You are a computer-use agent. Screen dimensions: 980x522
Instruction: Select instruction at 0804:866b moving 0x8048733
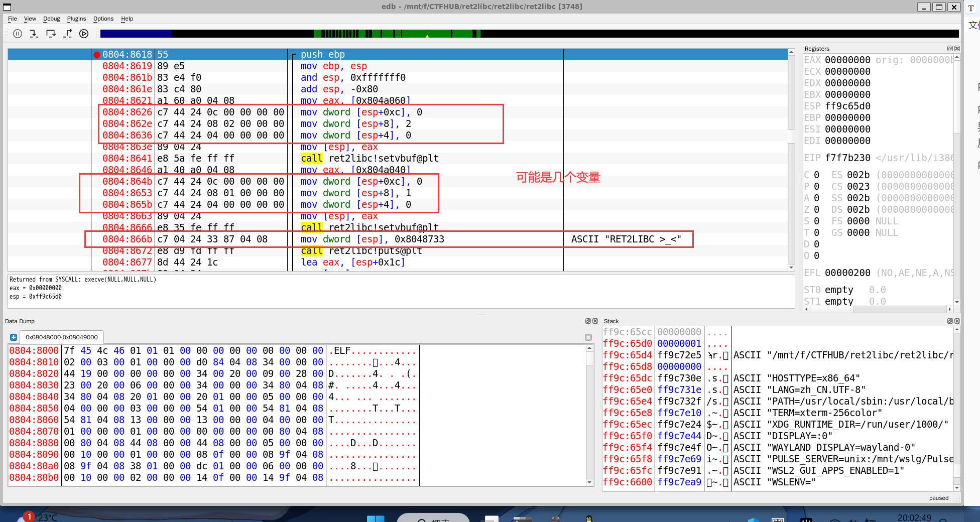click(x=398, y=239)
